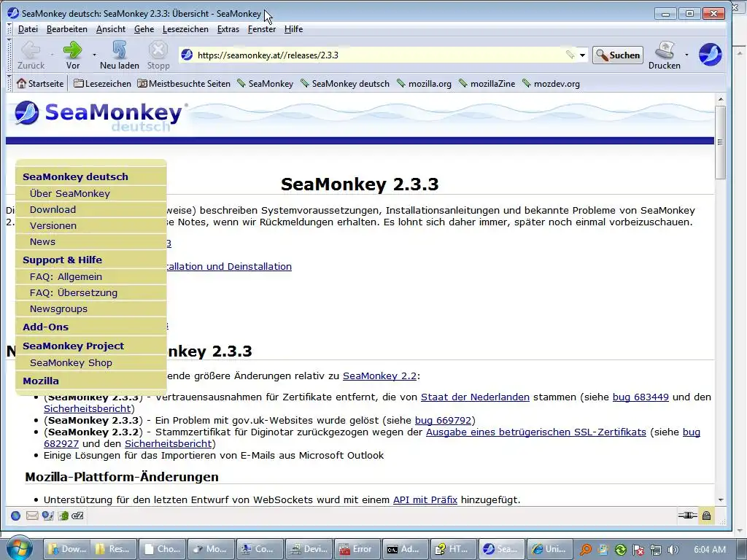Open the Fenster menu

coord(262,29)
